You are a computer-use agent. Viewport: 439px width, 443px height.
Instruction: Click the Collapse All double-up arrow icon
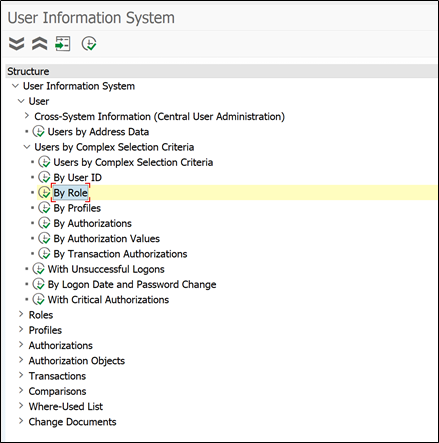tap(39, 44)
